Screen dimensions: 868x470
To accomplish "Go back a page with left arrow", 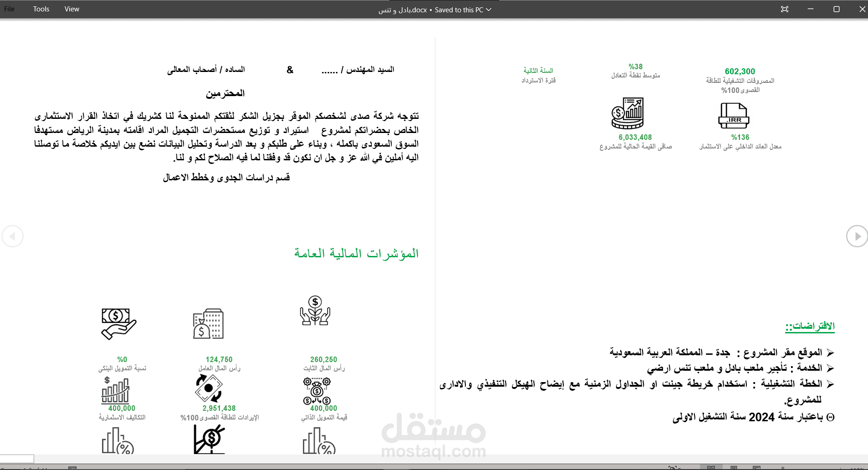I will click(13, 236).
